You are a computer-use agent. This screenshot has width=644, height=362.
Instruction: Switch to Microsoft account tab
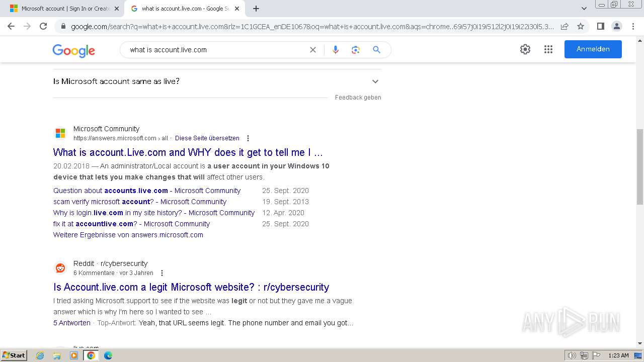63,9
